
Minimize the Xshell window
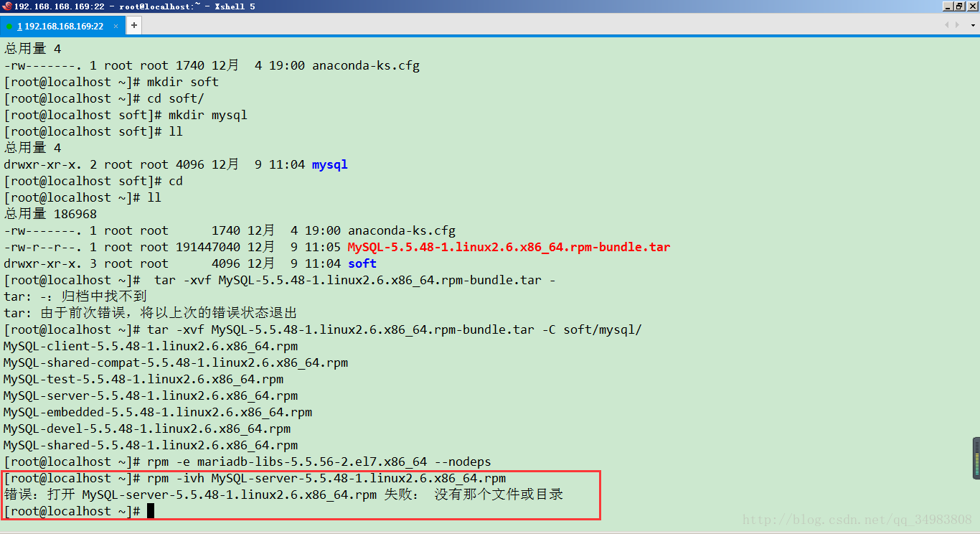pyautogui.click(x=948, y=6)
